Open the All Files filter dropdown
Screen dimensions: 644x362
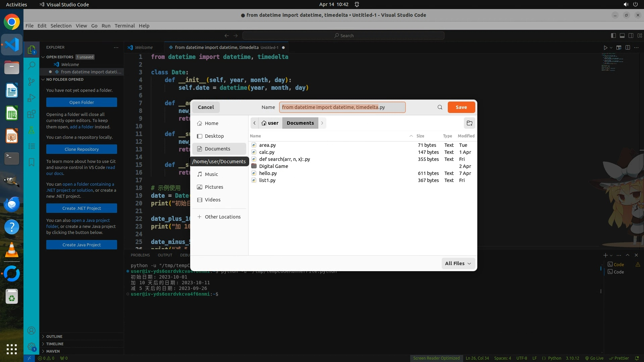coord(458,263)
